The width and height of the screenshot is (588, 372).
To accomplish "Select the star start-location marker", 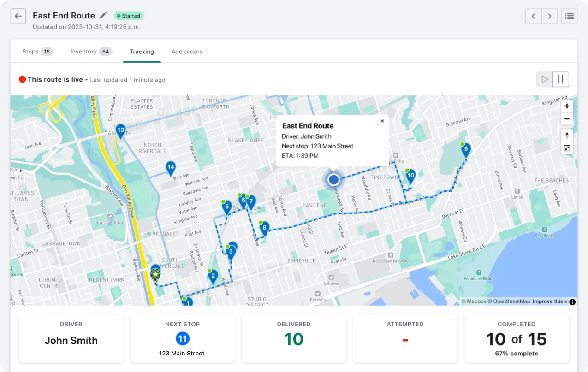I will [x=156, y=275].
